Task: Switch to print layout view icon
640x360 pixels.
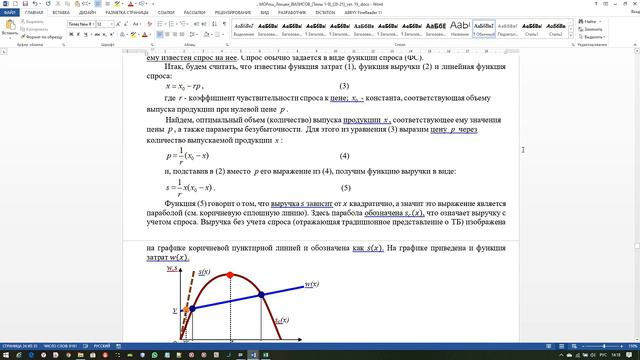Action: [561, 346]
